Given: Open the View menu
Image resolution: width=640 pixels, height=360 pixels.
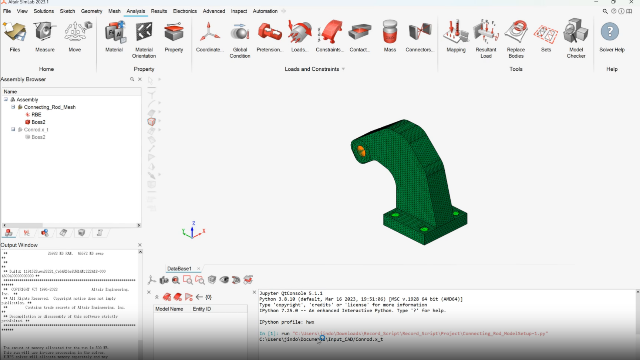Looking at the screenshot, I should click(x=22, y=11).
